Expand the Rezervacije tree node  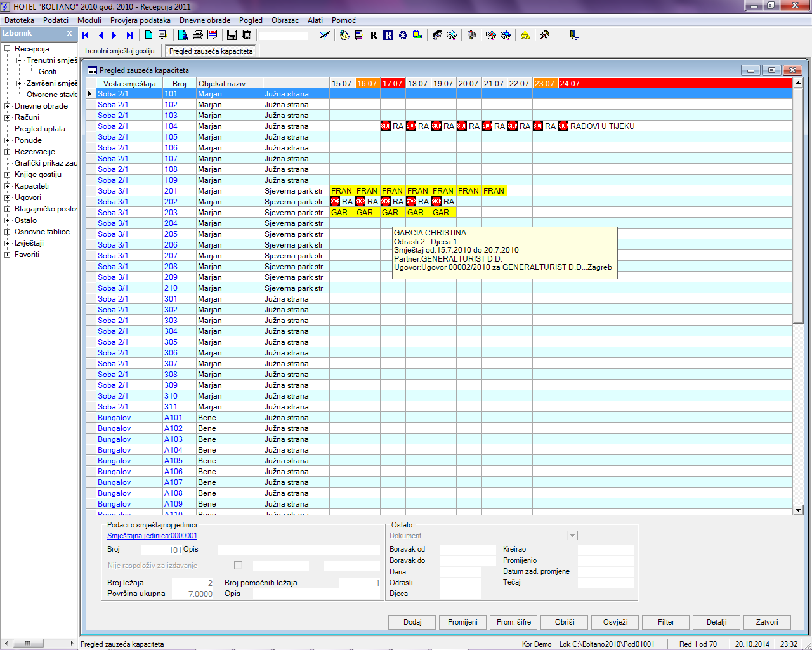pyautogui.click(x=8, y=152)
